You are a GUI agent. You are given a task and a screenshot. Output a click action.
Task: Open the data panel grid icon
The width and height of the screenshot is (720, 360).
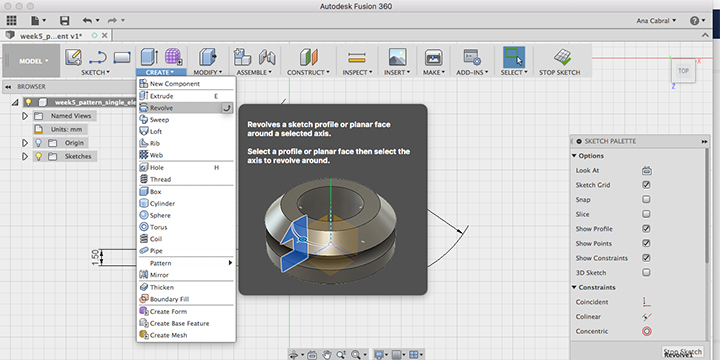tap(11, 21)
